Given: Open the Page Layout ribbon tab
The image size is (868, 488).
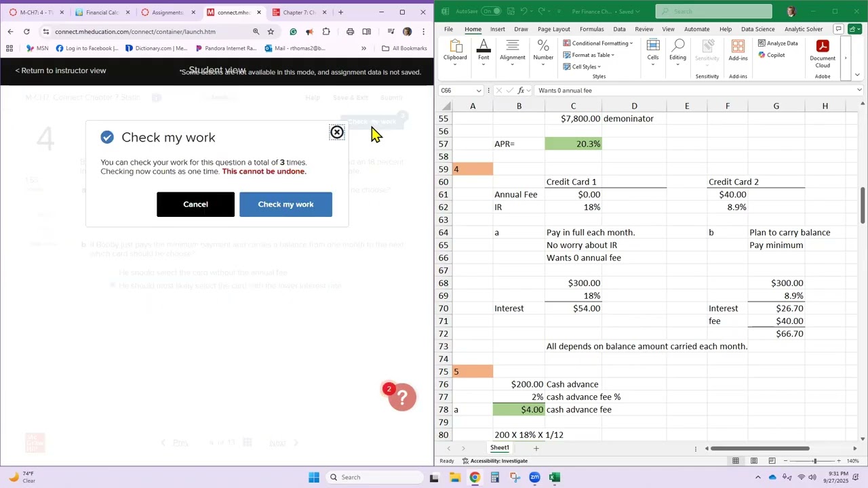Looking at the screenshot, I should (553, 29).
